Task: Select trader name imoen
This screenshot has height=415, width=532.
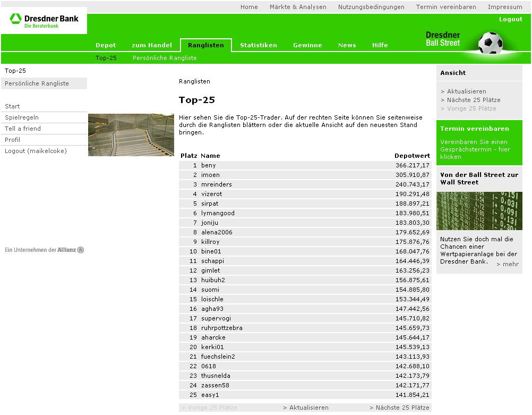Action: pyautogui.click(x=210, y=175)
